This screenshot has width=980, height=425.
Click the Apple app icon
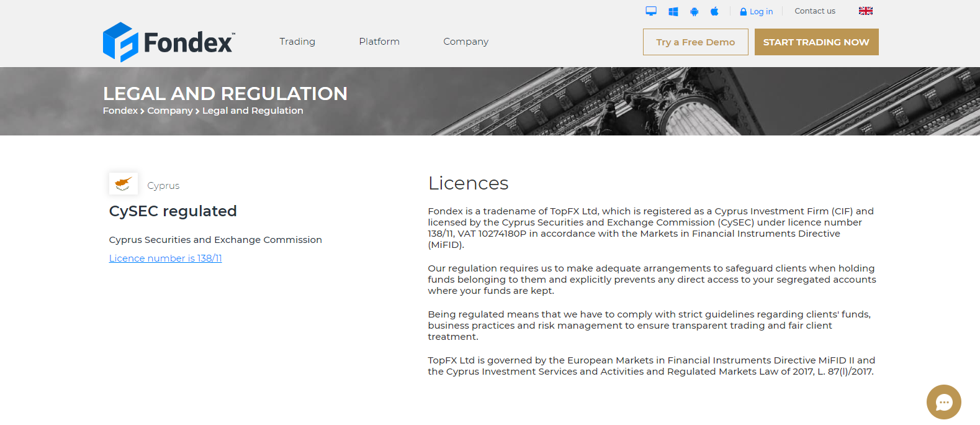pyautogui.click(x=714, y=11)
